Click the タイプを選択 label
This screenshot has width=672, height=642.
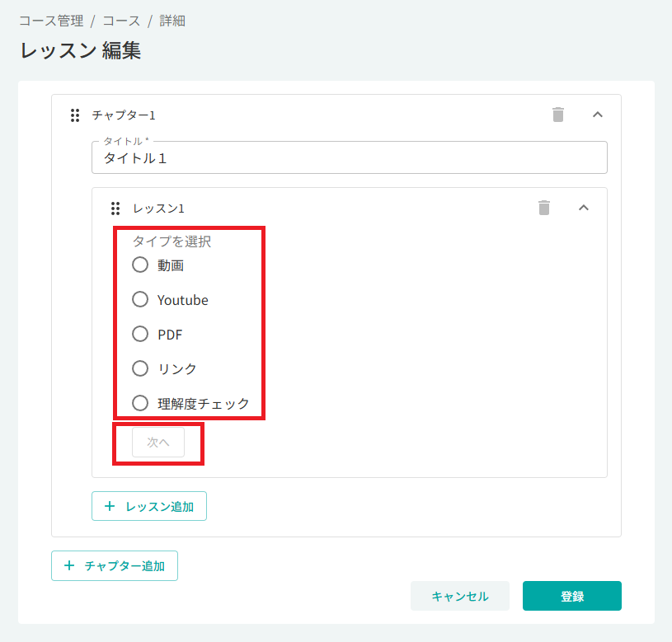pos(172,241)
